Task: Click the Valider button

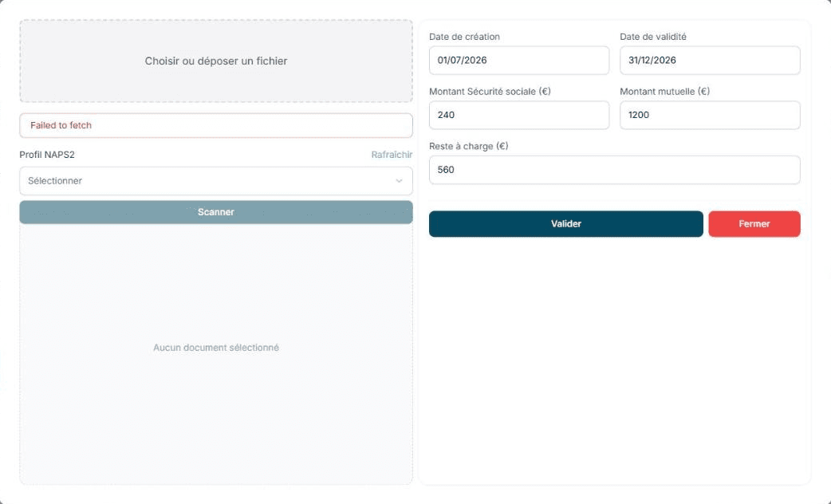Action: 566,223
